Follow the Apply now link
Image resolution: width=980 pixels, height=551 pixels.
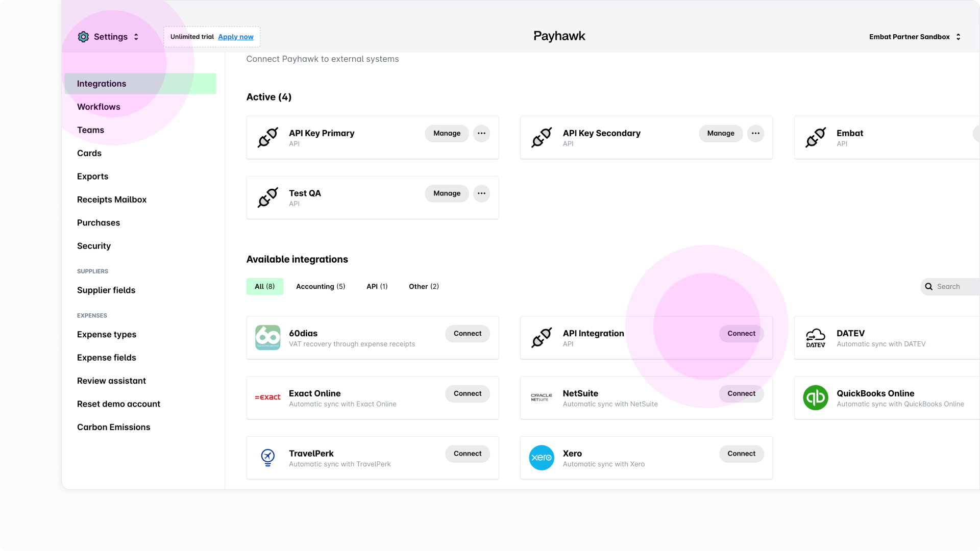235,37
